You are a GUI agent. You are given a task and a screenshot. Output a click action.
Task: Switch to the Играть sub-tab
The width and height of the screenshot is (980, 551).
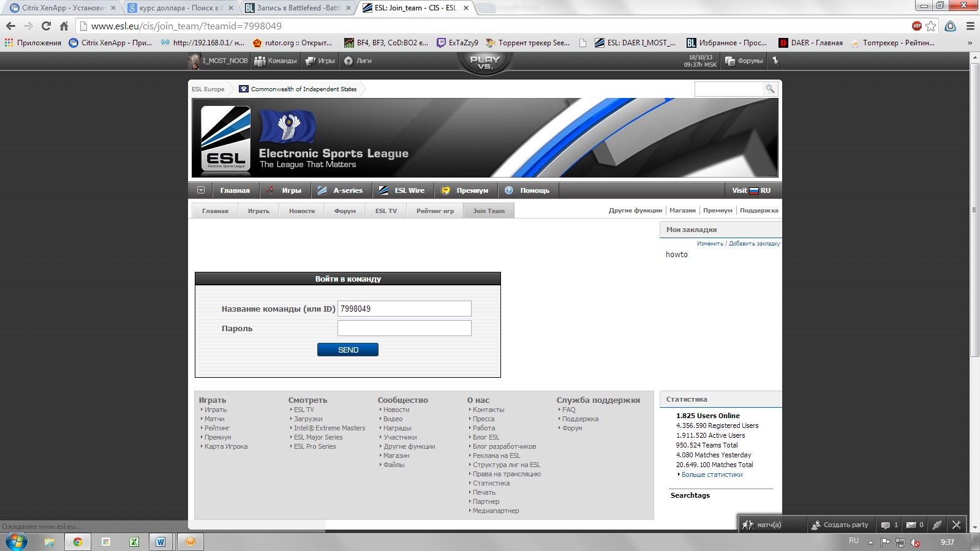click(258, 211)
